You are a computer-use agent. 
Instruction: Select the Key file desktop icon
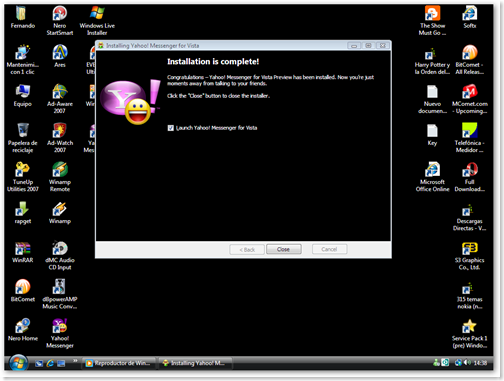432,135
